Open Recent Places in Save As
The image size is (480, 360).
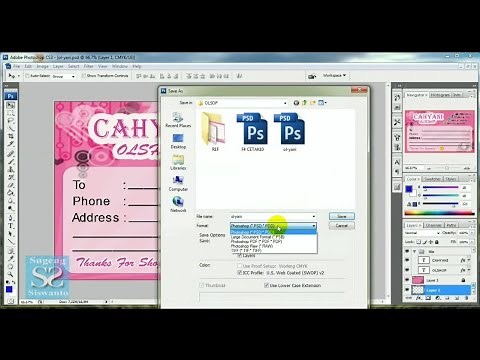178,120
